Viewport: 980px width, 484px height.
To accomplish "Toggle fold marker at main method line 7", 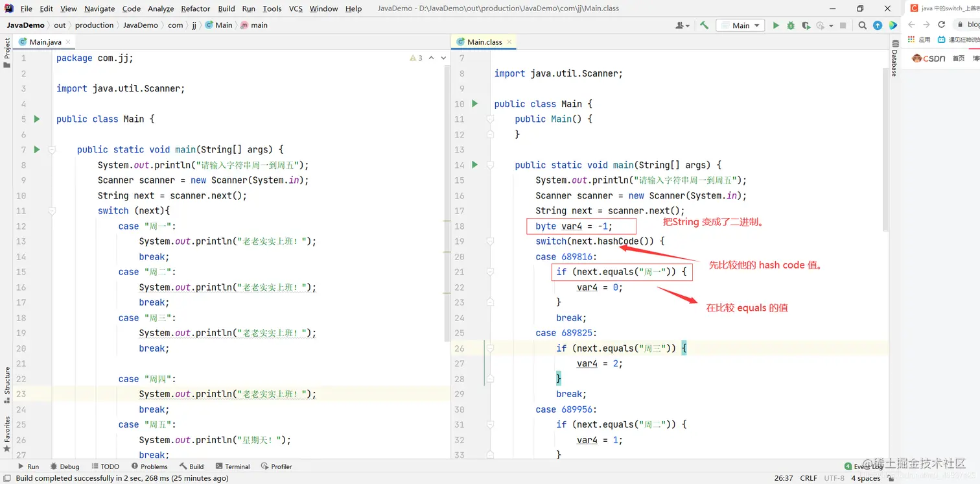I will pyautogui.click(x=52, y=149).
